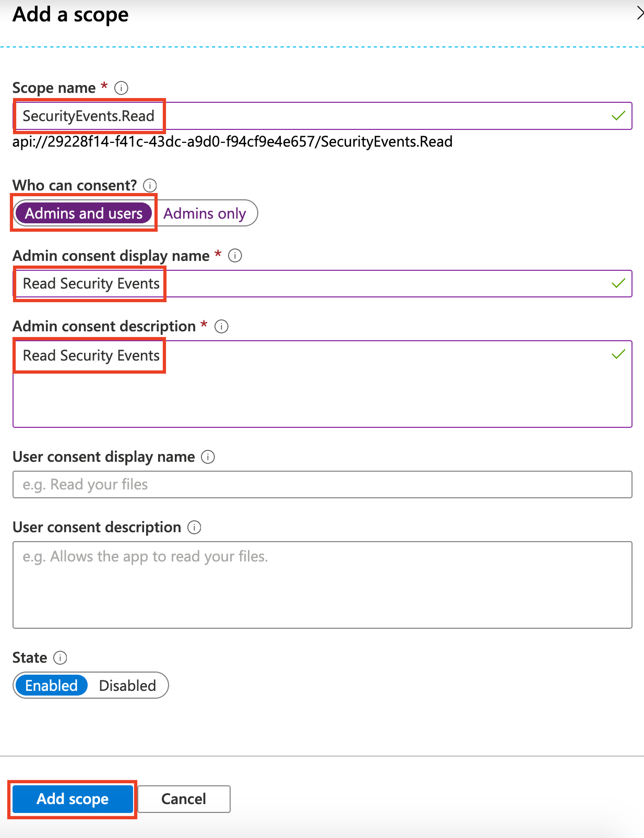
Task: Click the Scope name info icon
Action: tap(121, 88)
